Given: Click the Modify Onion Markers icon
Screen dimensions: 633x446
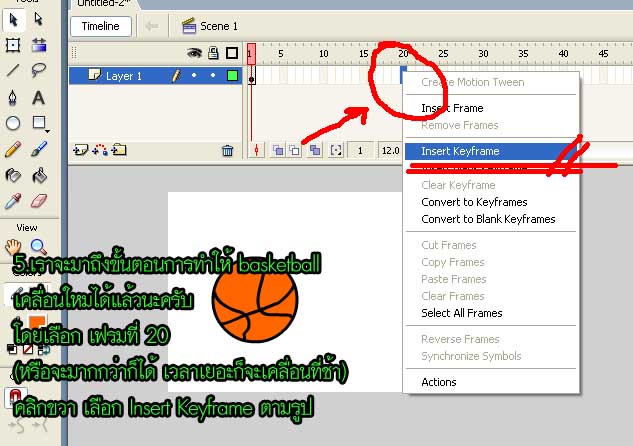Looking at the screenshot, I should [x=336, y=151].
